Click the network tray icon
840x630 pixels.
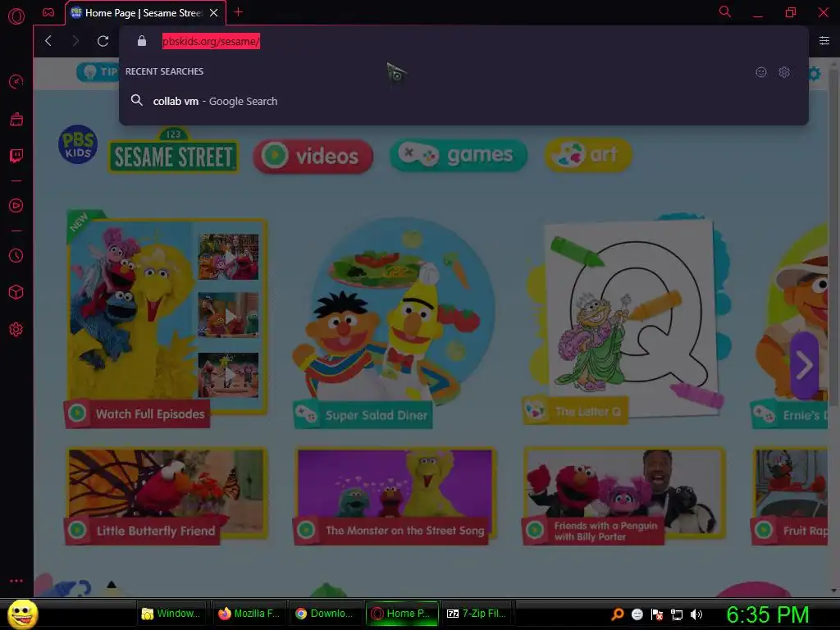pyautogui.click(x=677, y=614)
